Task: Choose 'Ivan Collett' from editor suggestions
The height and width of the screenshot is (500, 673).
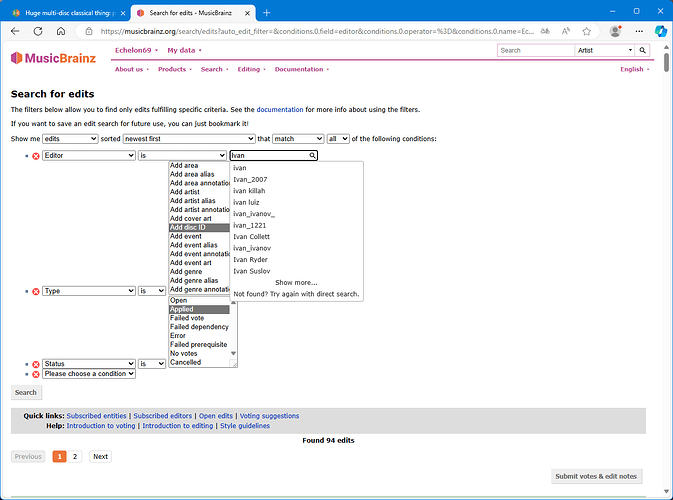Action: coord(297,237)
